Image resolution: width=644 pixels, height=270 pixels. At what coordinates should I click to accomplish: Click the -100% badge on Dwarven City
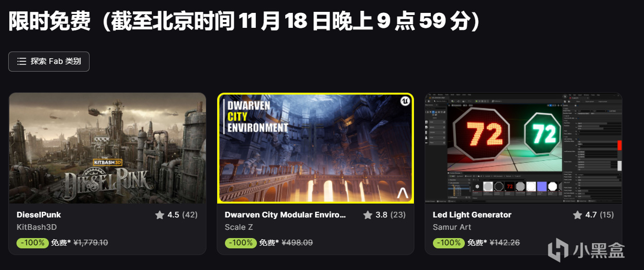(x=240, y=243)
